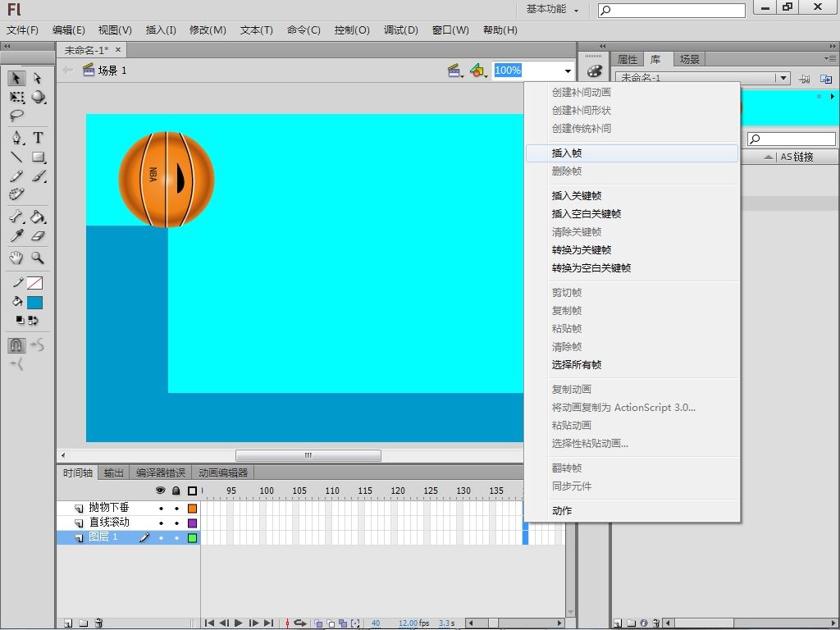Click the black and white colors icon
The image size is (840, 630).
(21, 321)
